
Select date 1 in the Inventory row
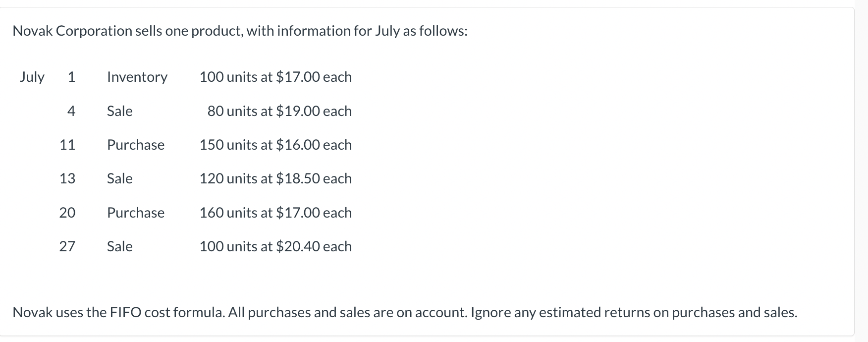click(x=71, y=77)
